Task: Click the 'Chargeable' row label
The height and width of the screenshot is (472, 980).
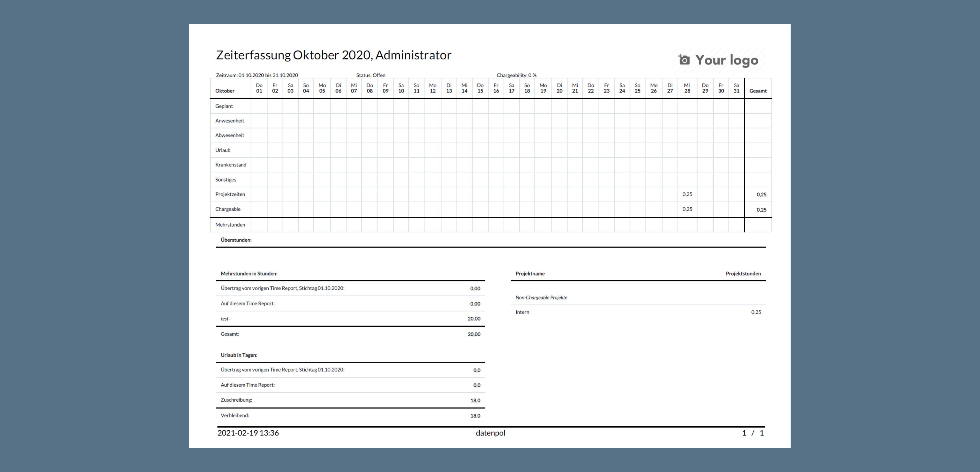Action: pyautogui.click(x=228, y=209)
